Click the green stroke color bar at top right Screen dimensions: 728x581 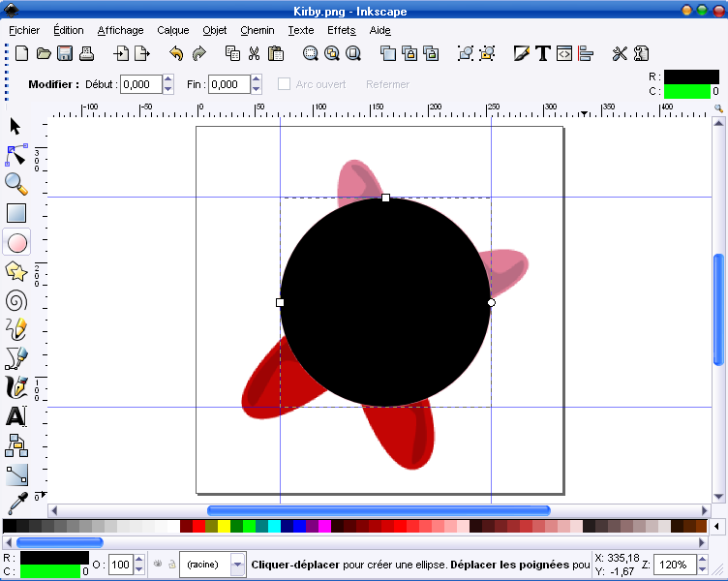pyautogui.click(x=687, y=91)
